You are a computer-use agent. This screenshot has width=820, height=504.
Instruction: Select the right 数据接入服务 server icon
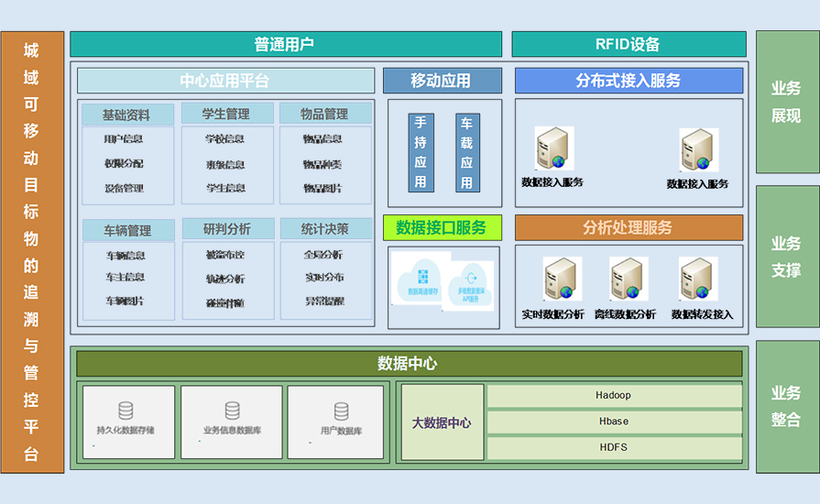698,150
